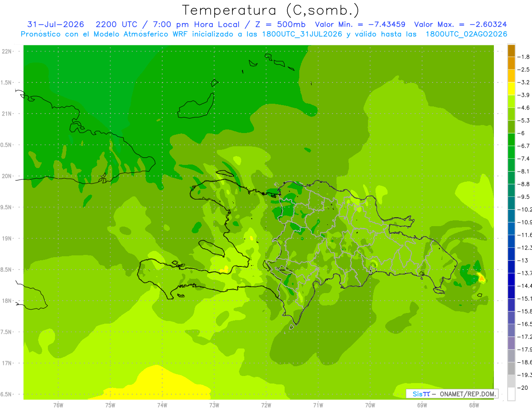532x411 pixels.
Task: Click the 'ONAMET/REP.DOM.' credit label
Action: click(468, 394)
